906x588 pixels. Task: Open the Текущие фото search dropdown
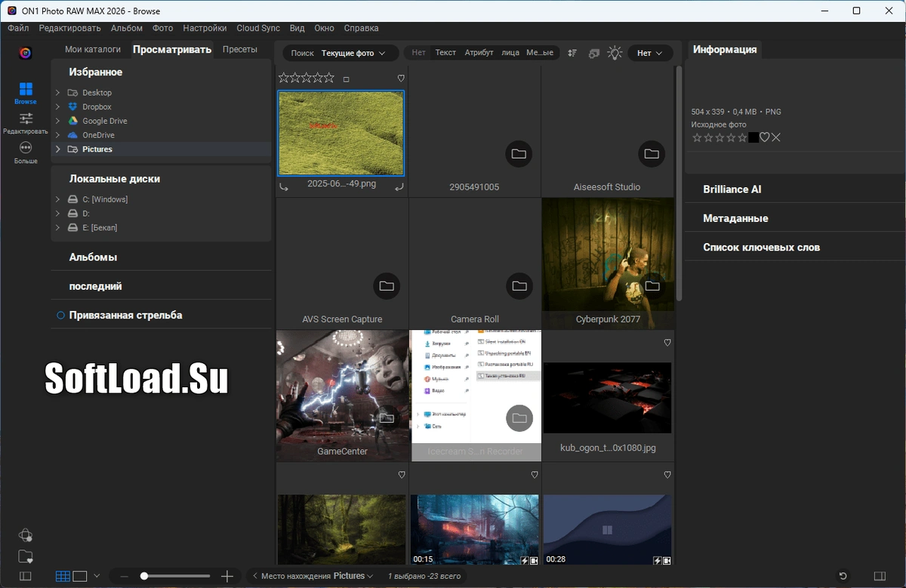(353, 53)
